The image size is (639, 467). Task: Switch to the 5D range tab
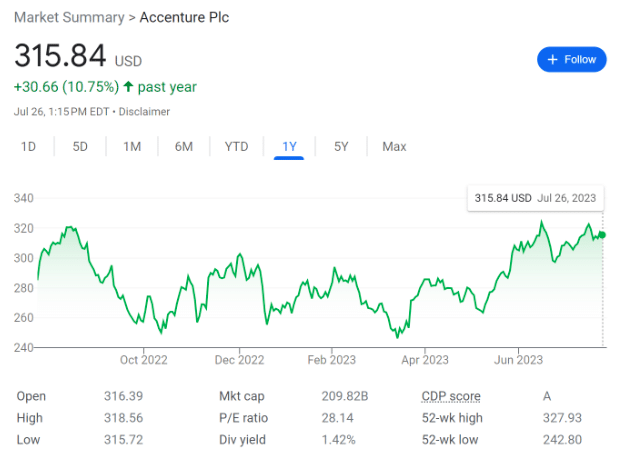tap(80, 147)
